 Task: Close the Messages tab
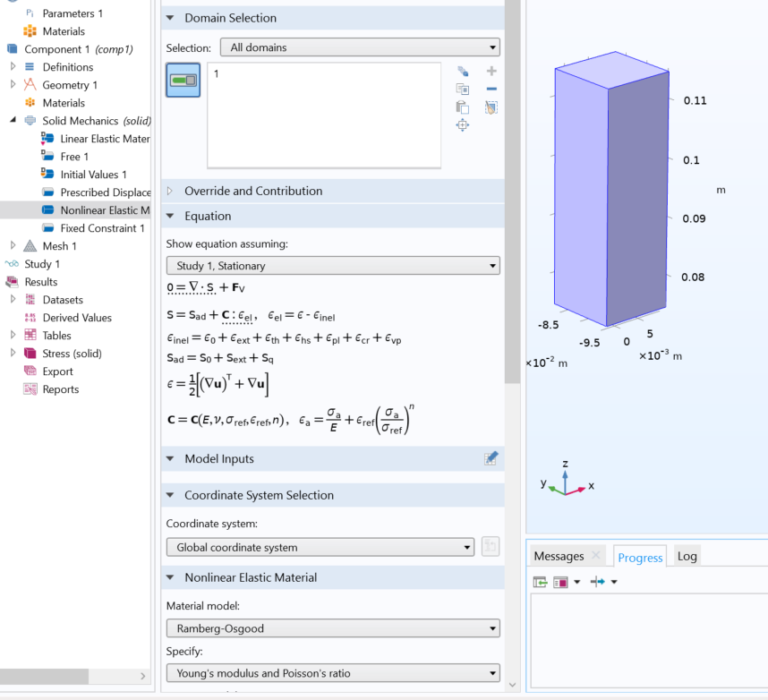pos(595,556)
